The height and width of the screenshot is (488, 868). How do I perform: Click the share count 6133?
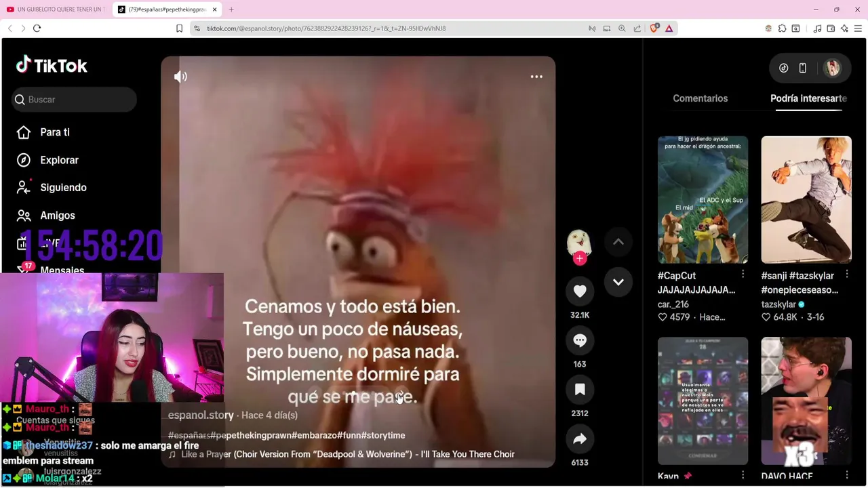[x=580, y=462]
